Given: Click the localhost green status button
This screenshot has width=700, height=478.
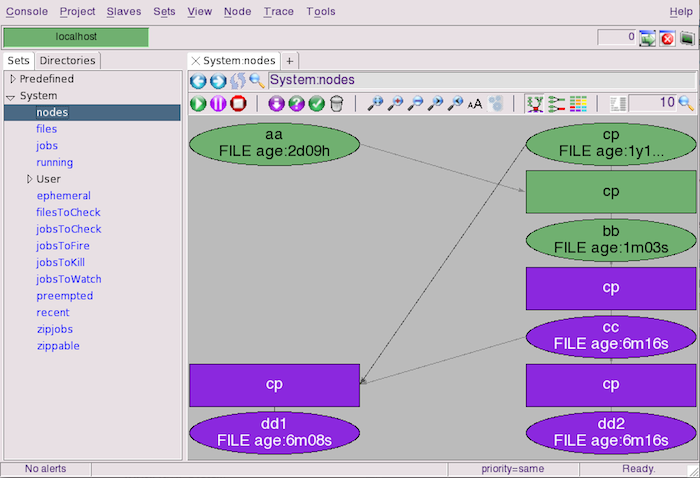Looking at the screenshot, I should click(76, 37).
